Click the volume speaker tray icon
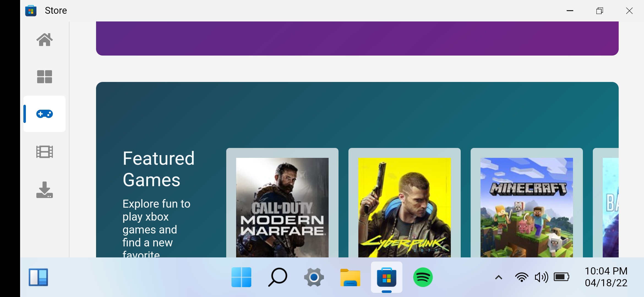Viewport: 644px width, 297px height. pyautogui.click(x=541, y=277)
